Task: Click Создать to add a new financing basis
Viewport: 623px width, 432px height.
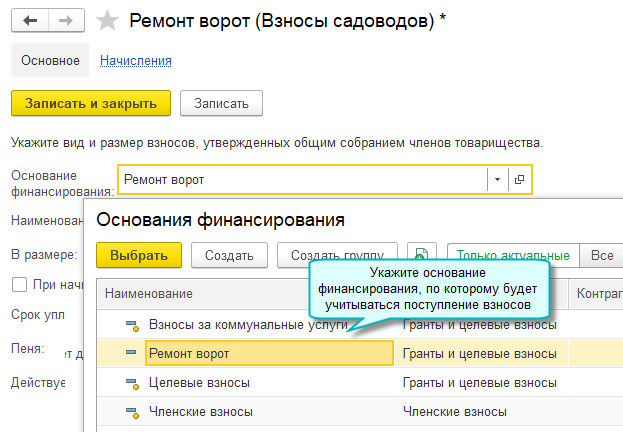Action: (228, 255)
